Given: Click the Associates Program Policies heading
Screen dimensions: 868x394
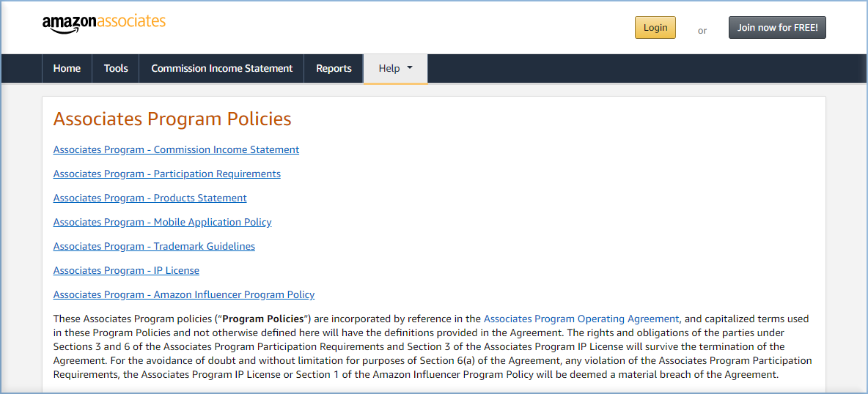Looking at the screenshot, I should pyautogui.click(x=172, y=119).
